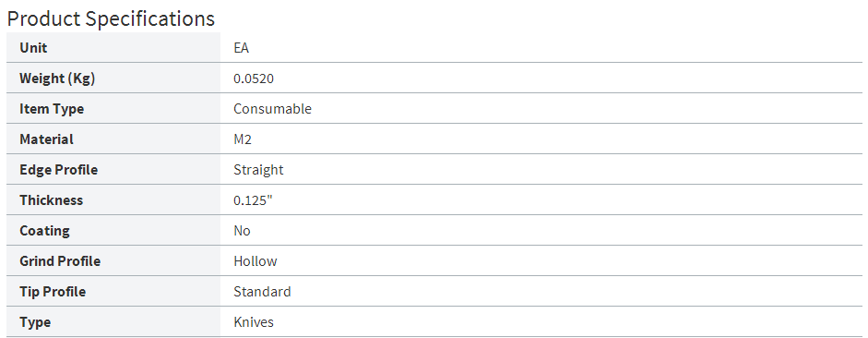Image resolution: width=868 pixels, height=338 pixels.
Task: Click the Product Specifications heading
Action: (x=111, y=18)
